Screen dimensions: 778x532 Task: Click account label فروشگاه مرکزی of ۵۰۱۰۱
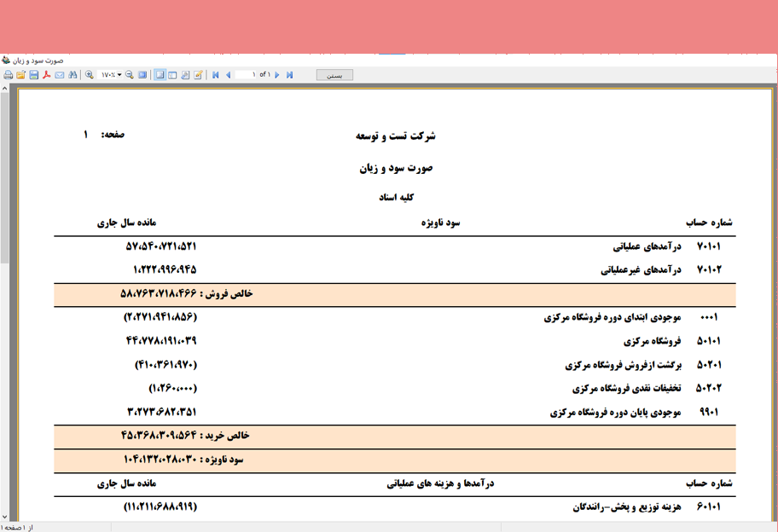click(x=653, y=341)
